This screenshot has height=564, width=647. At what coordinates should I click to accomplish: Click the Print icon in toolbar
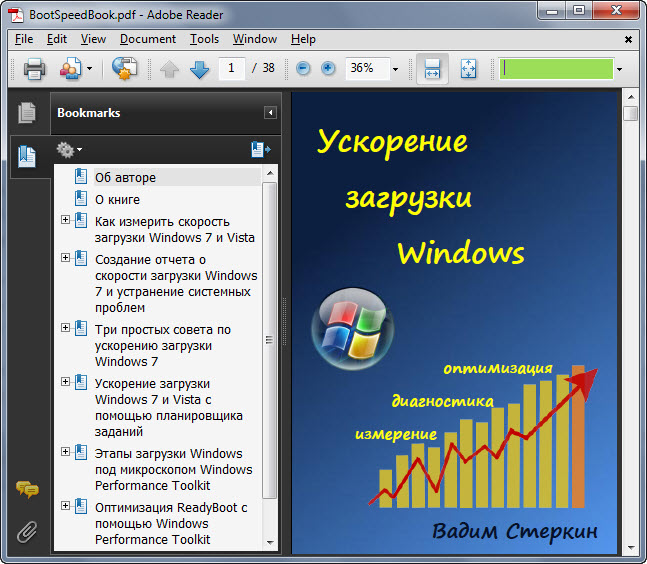click(x=34, y=68)
